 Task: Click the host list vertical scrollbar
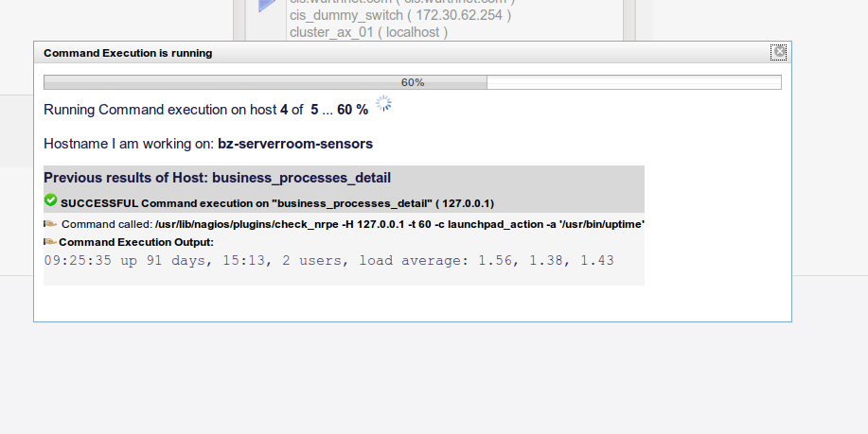pos(629,20)
